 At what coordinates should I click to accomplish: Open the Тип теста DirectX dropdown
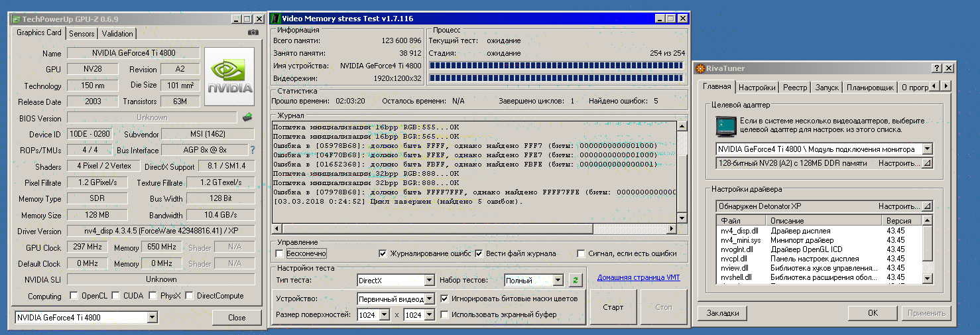point(429,280)
